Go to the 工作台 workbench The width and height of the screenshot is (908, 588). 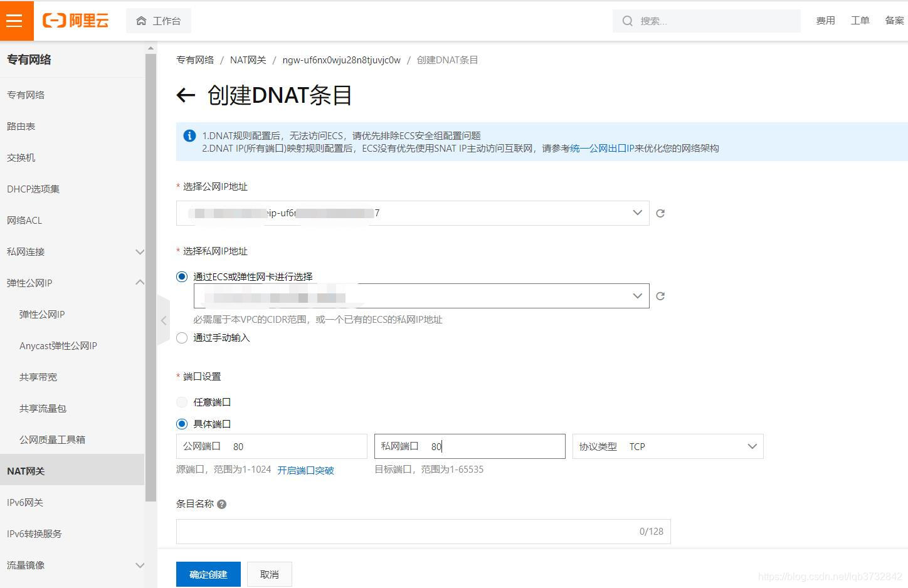(x=159, y=21)
